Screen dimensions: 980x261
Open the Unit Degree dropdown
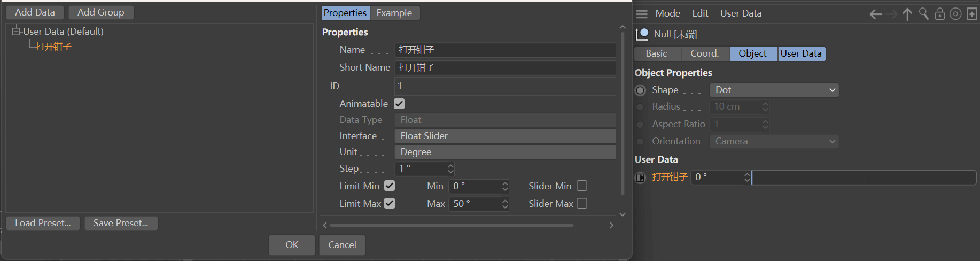click(x=505, y=152)
